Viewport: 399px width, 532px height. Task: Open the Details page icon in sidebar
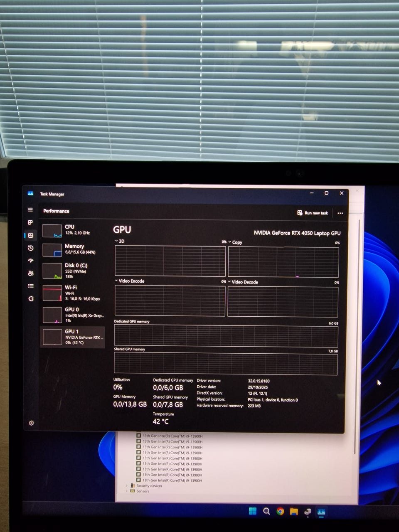click(x=30, y=286)
